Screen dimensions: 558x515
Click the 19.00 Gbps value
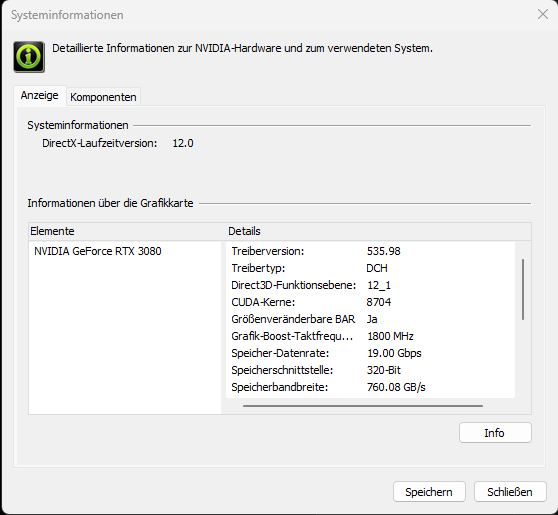(x=394, y=353)
